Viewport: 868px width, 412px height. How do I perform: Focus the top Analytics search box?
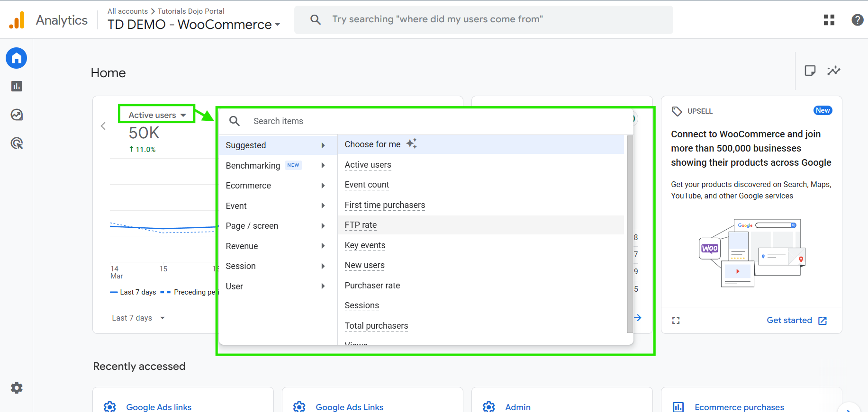pyautogui.click(x=483, y=19)
